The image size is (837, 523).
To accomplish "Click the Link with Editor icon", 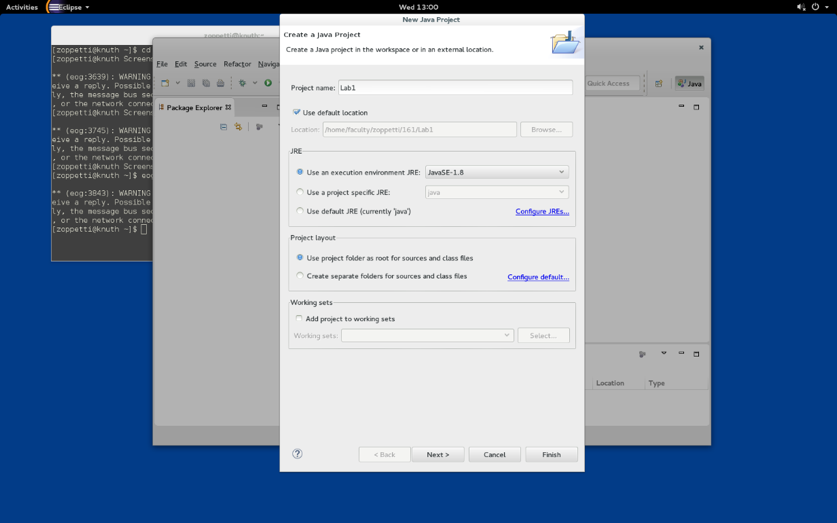I will pyautogui.click(x=238, y=127).
